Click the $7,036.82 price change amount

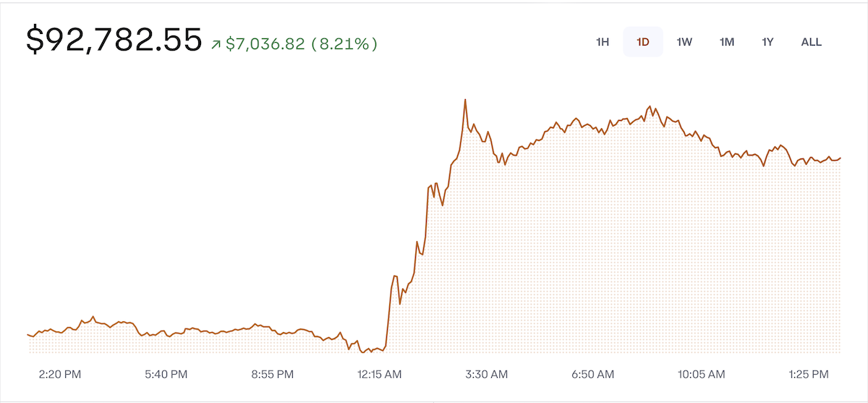[265, 44]
